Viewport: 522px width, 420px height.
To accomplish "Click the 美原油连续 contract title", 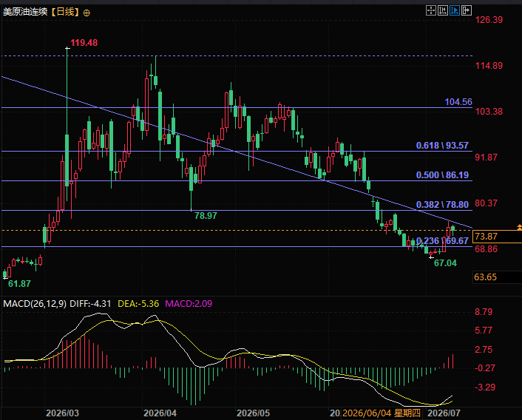I will click(x=25, y=13).
